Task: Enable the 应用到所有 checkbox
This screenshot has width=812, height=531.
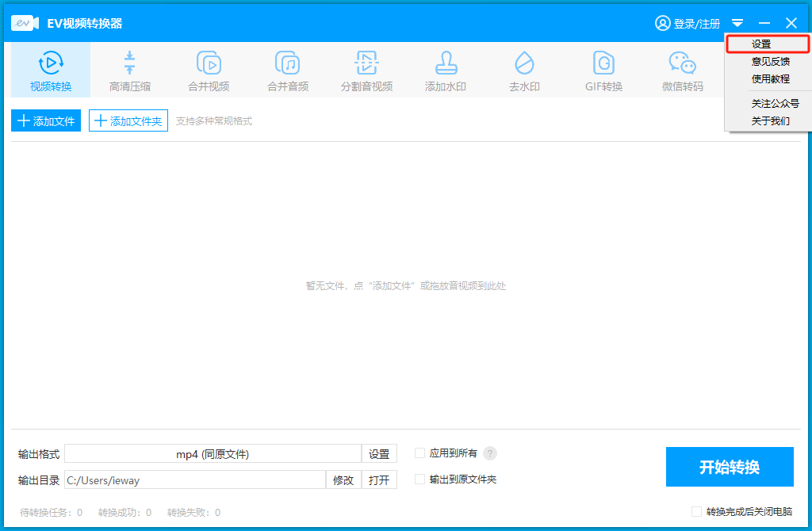Action: (420, 453)
